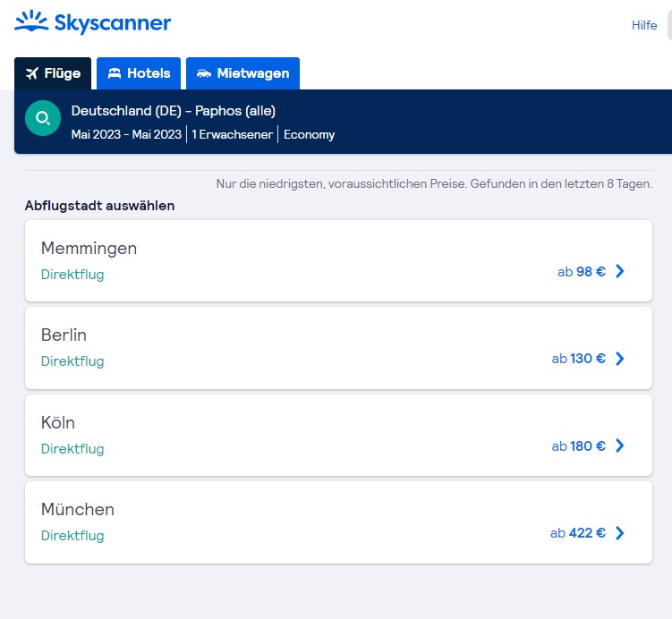The width and height of the screenshot is (672, 619).
Task: Switch to the Mietwagen tab
Action: (242, 73)
